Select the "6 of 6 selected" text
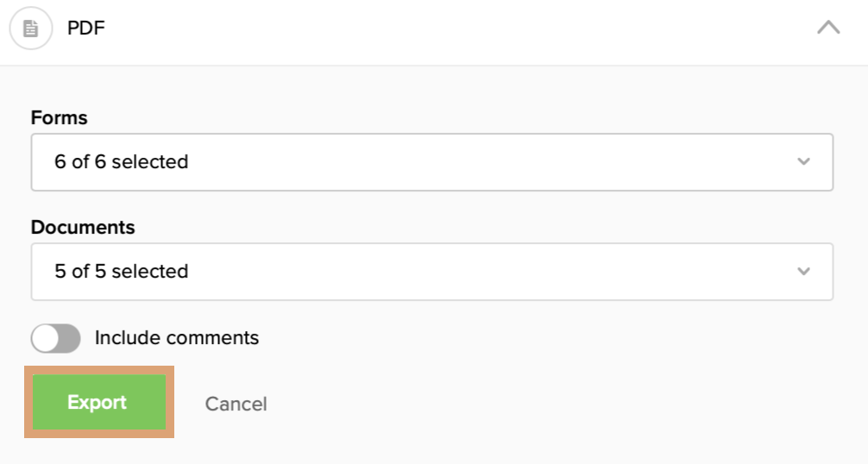The height and width of the screenshot is (464, 868). click(121, 161)
